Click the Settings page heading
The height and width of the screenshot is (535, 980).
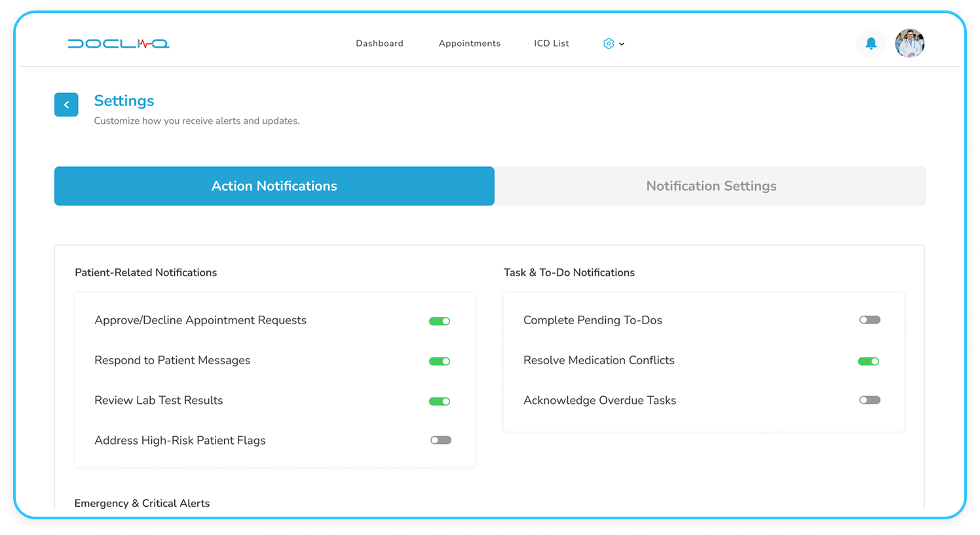click(x=124, y=100)
